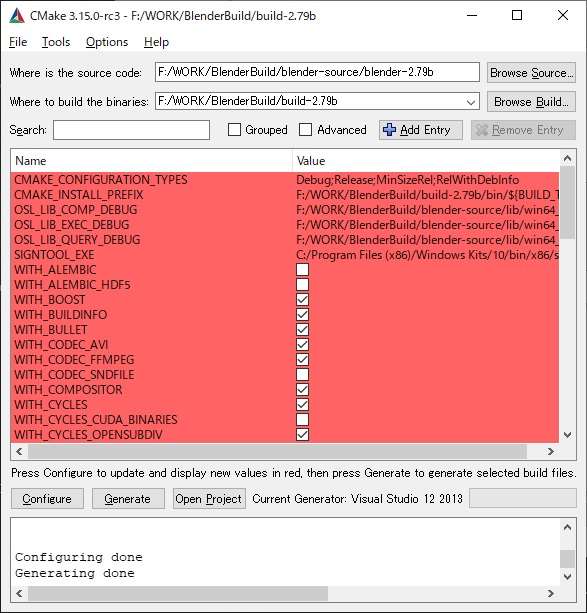Screen dimensions: 587x613
Task: Click the source code path field
Action: 317,72
